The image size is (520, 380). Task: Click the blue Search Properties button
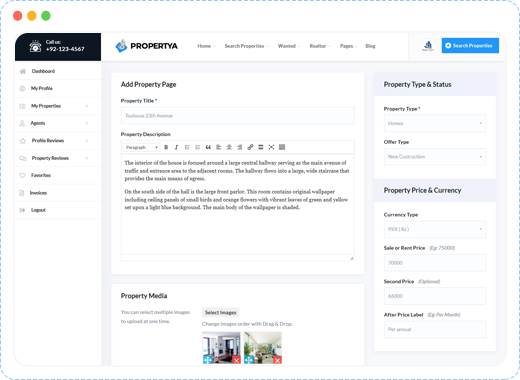[x=470, y=46]
